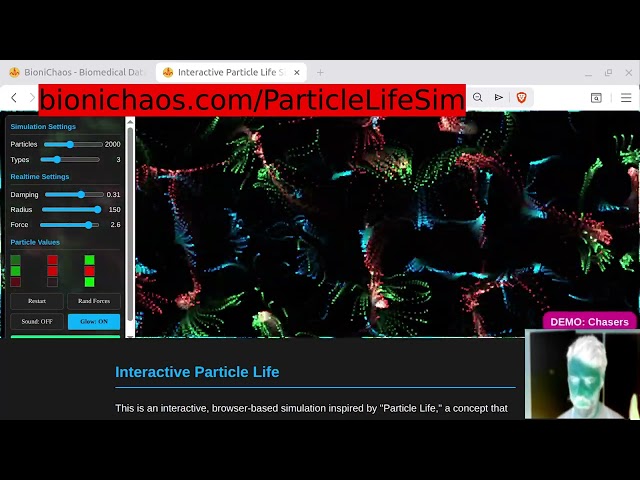Image resolution: width=640 pixels, height=480 pixels.
Task: Click the zoom magnifier icon in address bar
Action: (477, 98)
